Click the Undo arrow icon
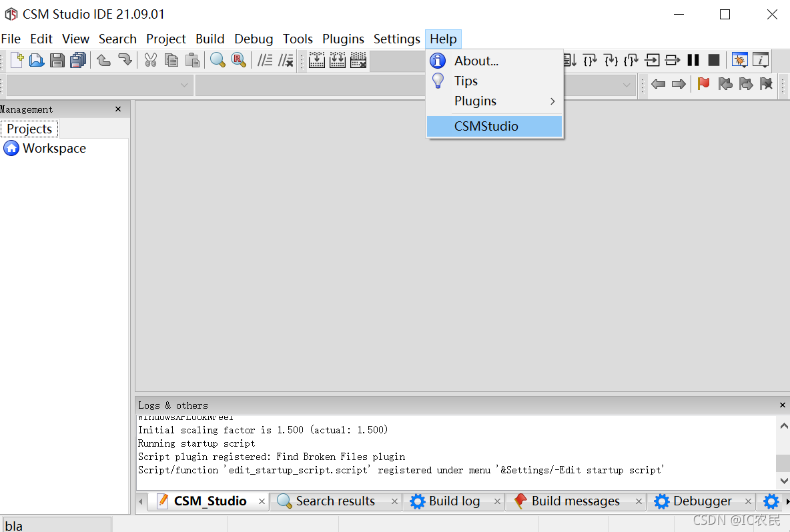 click(x=104, y=60)
